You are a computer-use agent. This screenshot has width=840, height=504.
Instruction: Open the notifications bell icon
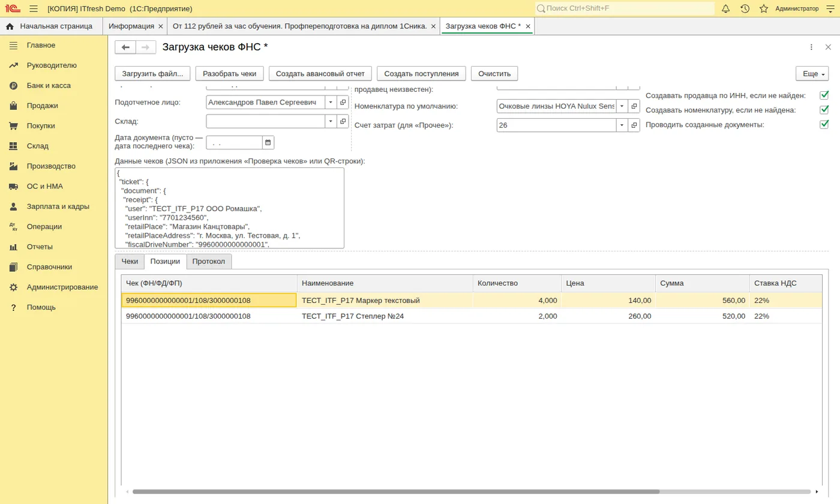(725, 8)
